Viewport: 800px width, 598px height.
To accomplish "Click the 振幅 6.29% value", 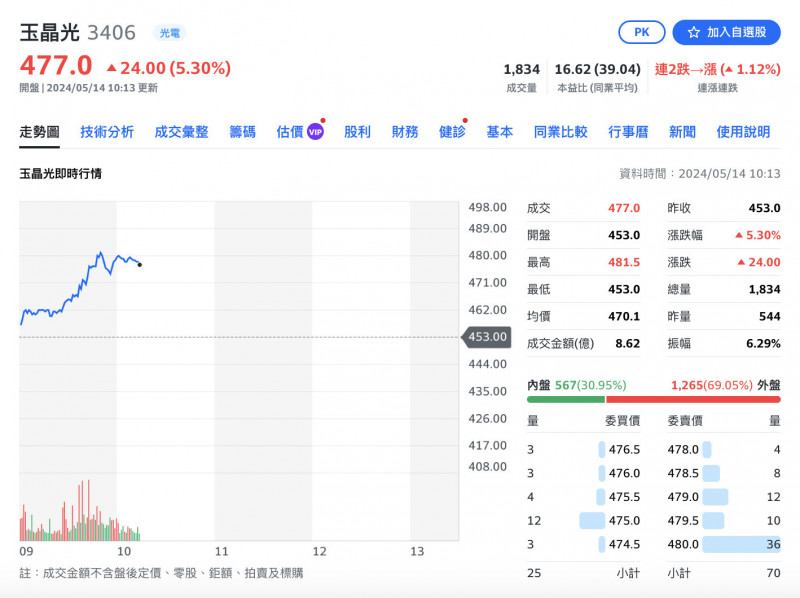I will click(763, 343).
